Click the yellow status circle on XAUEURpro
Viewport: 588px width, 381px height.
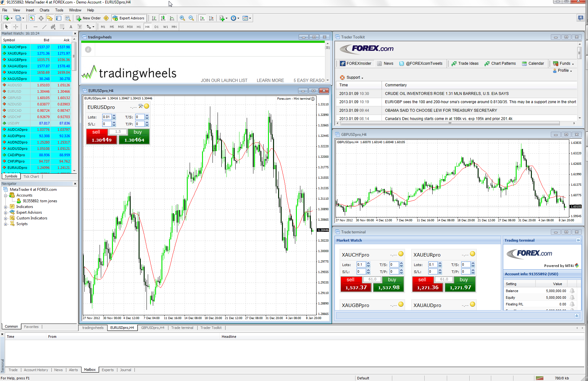[x=473, y=254]
